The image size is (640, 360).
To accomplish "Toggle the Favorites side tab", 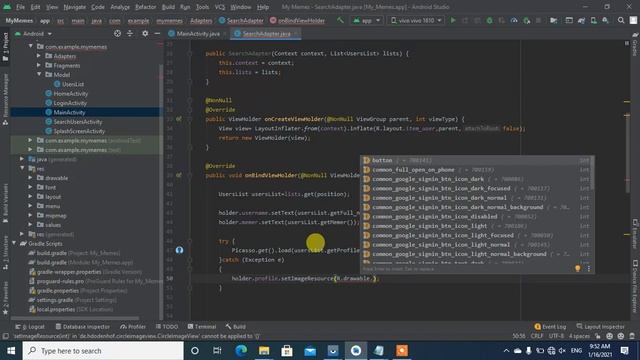I will (x=5, y=298).
